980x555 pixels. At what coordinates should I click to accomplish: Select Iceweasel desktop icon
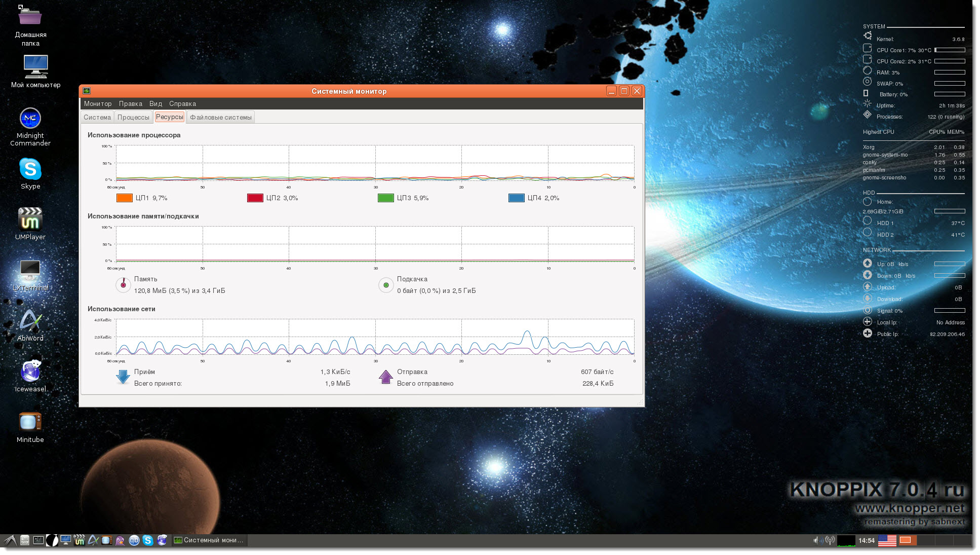pos(30,376)
